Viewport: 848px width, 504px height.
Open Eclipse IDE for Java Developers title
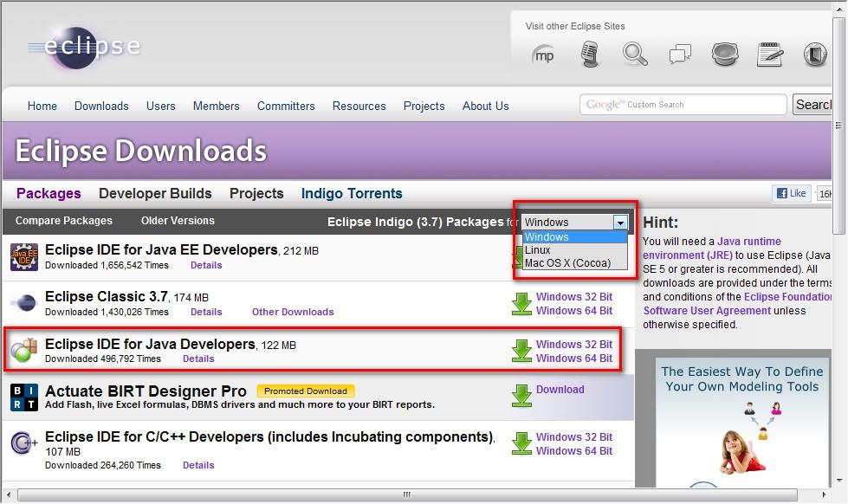(150, 345)
